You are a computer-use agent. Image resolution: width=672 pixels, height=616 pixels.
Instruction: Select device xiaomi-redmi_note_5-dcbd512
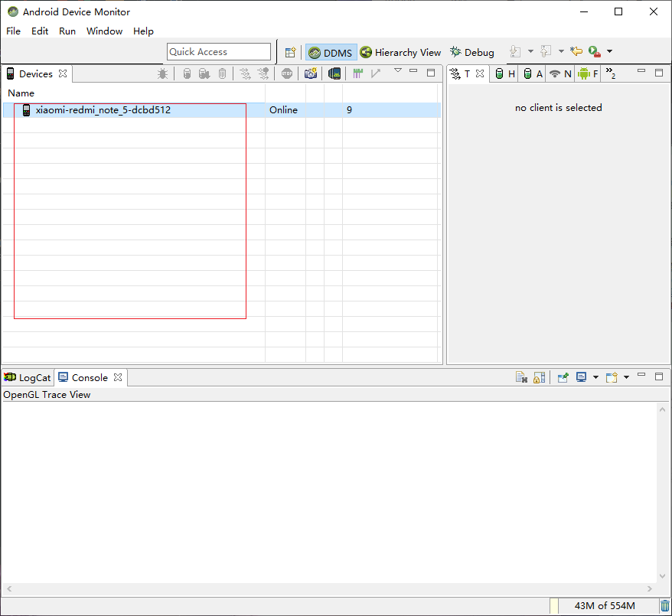(103, 110)
